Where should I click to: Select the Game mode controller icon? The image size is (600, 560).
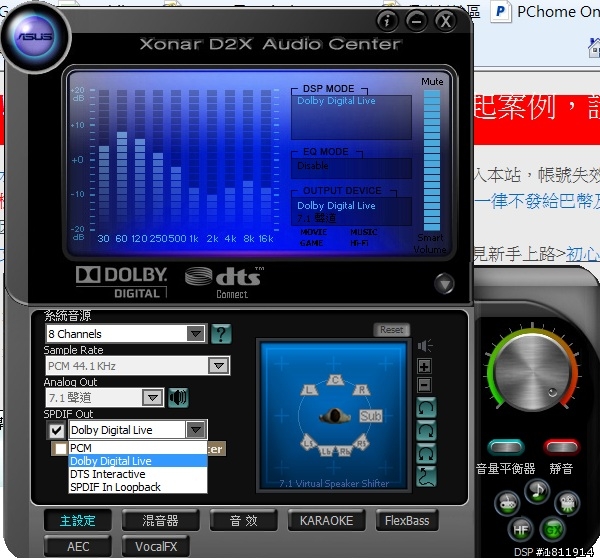pyautogui.click(x=507, y=503)
